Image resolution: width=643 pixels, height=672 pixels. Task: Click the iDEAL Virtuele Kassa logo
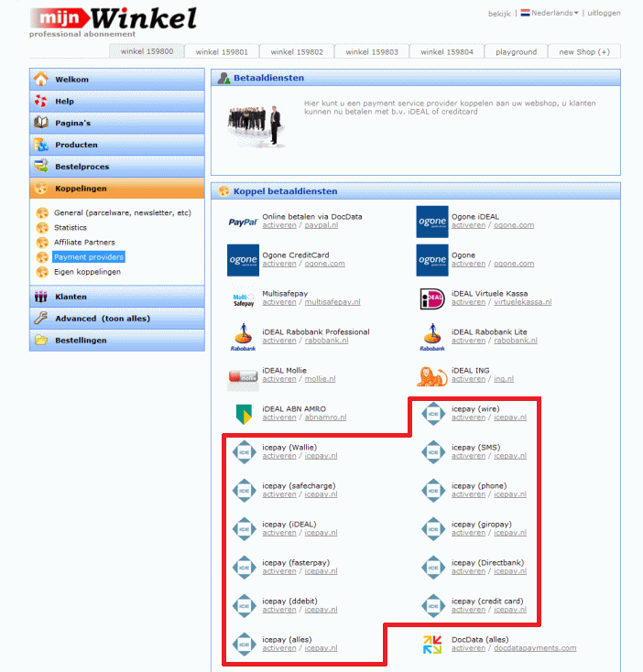pos(432,298)
